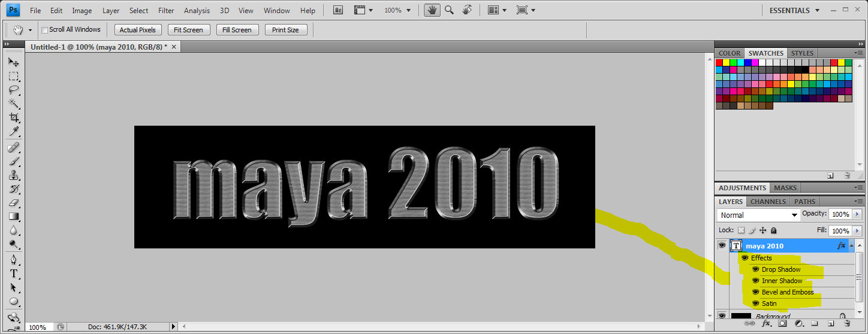Click the Fit Screen button

pyautogui.click(x=188, y=30)
